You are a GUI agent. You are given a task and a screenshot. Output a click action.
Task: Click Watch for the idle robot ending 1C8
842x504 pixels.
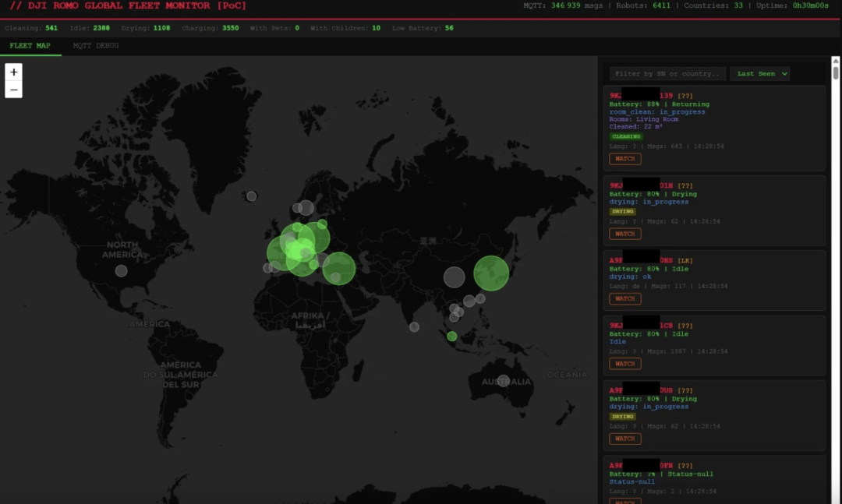(x=624, y=364)
